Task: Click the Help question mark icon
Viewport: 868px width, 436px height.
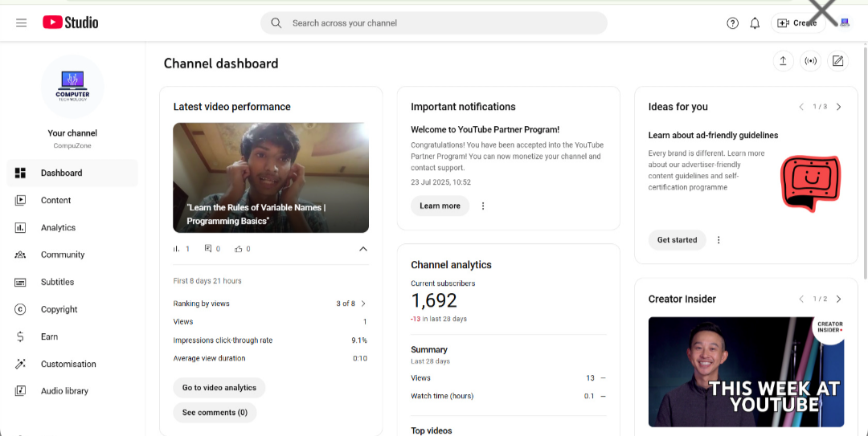Action: tap(732, 23)
